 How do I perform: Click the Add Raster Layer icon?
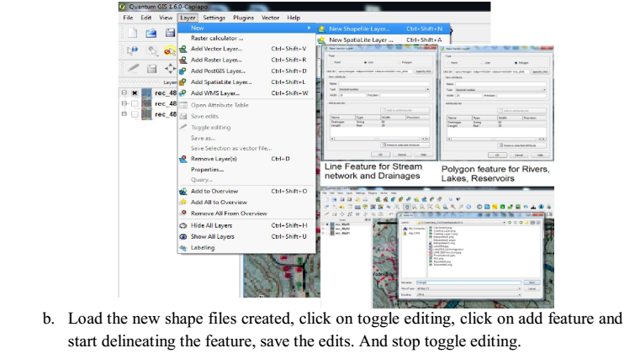click(x=183, y=61)
